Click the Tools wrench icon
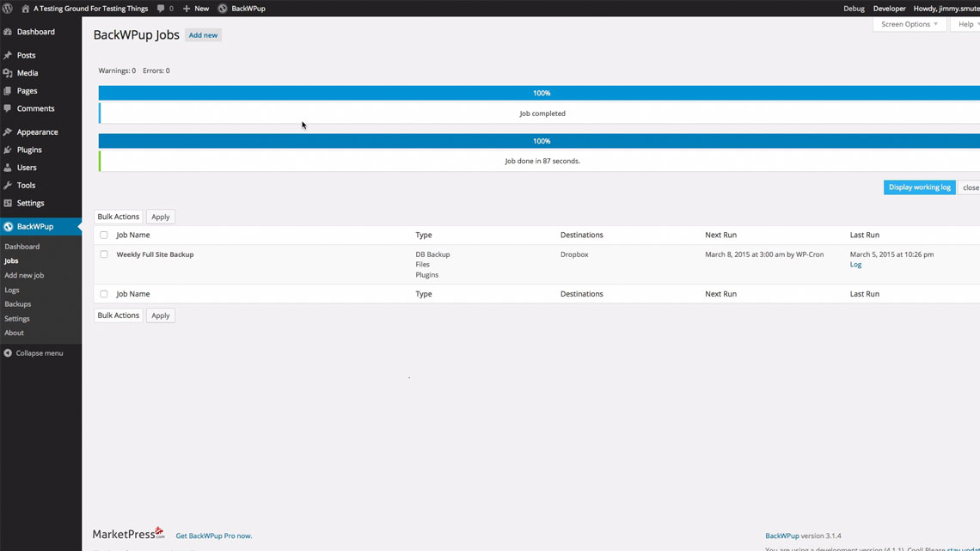This screenshot has height=551, width=980. coord(8,186)
